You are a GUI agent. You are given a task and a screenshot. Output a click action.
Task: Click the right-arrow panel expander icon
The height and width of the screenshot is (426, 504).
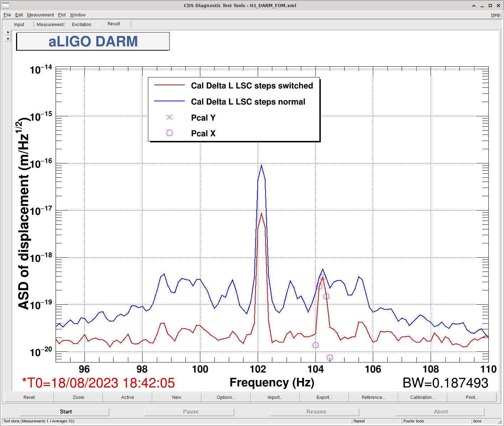8,32
